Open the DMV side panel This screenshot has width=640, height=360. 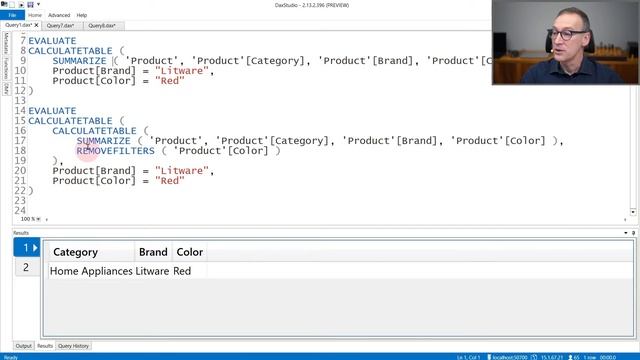pyautogui.click(x=6, y=89)
